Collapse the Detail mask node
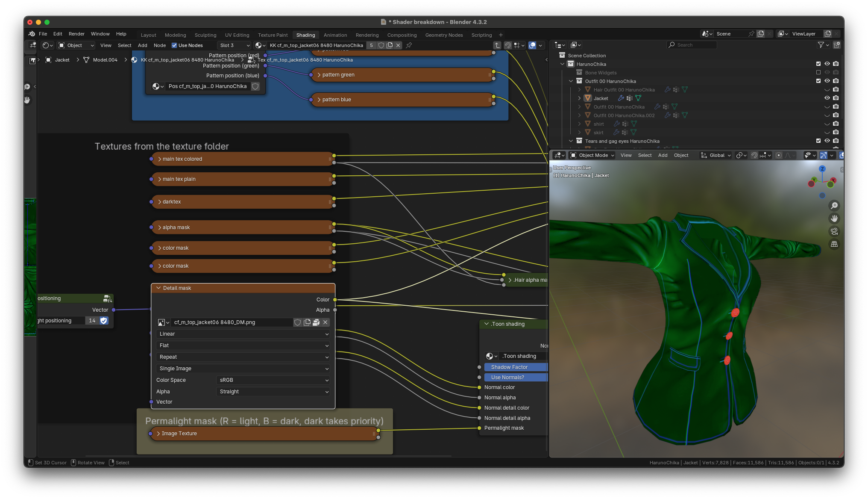Screen dimensions: 868x499 click(x=158, y=288)
